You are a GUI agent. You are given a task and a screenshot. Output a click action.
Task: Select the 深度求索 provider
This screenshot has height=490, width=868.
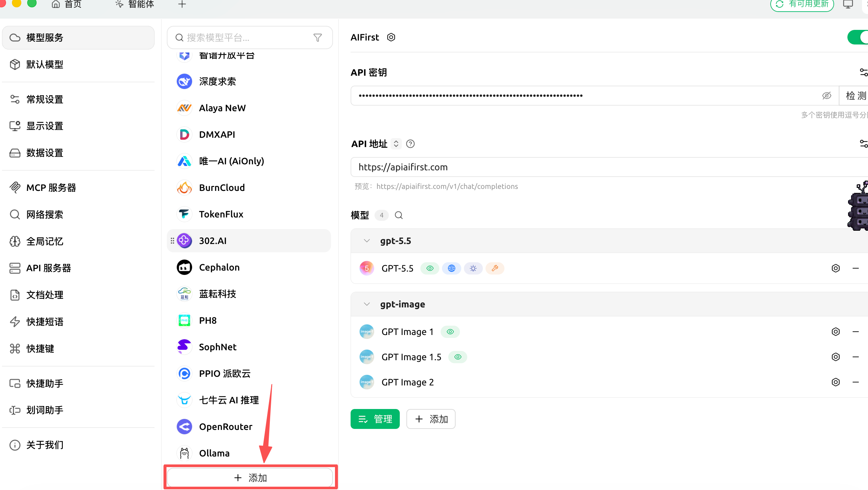coord(249,81)
